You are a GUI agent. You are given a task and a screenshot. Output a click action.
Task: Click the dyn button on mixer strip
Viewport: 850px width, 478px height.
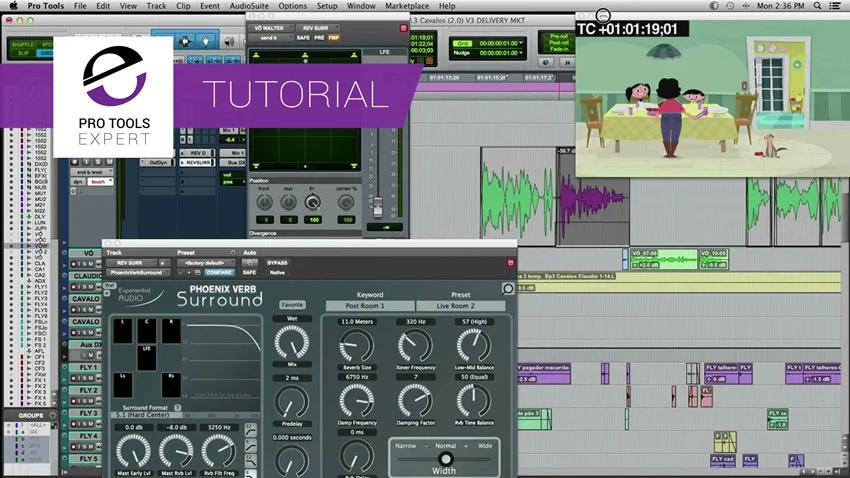tap(78, 182)
